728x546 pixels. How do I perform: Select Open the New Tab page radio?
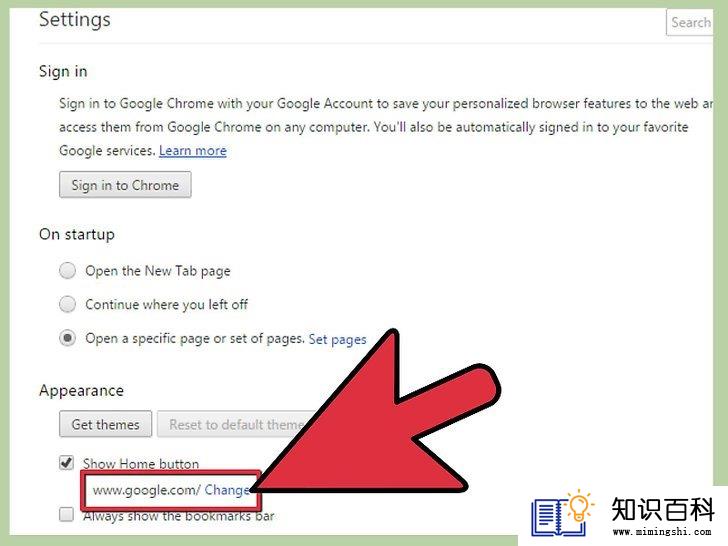pos(67,270)
